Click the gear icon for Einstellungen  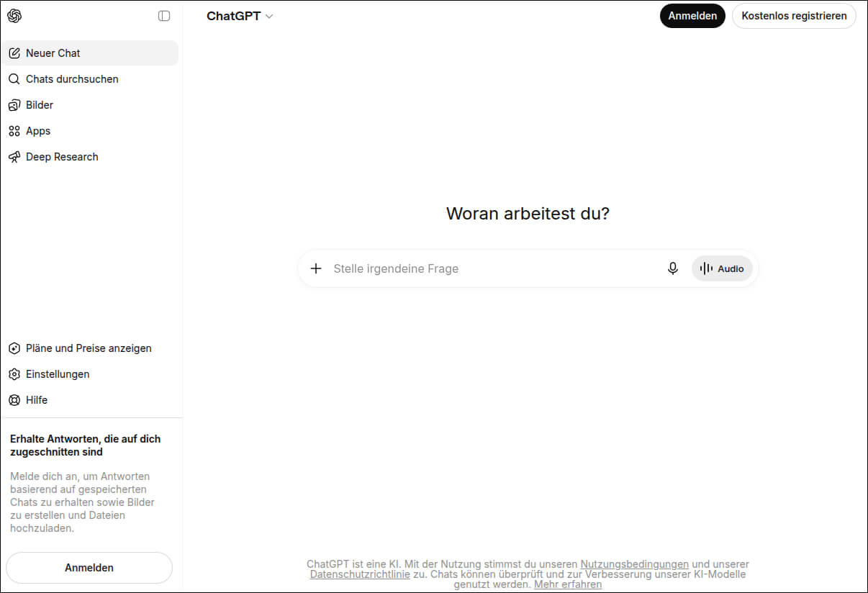[14, 374]
